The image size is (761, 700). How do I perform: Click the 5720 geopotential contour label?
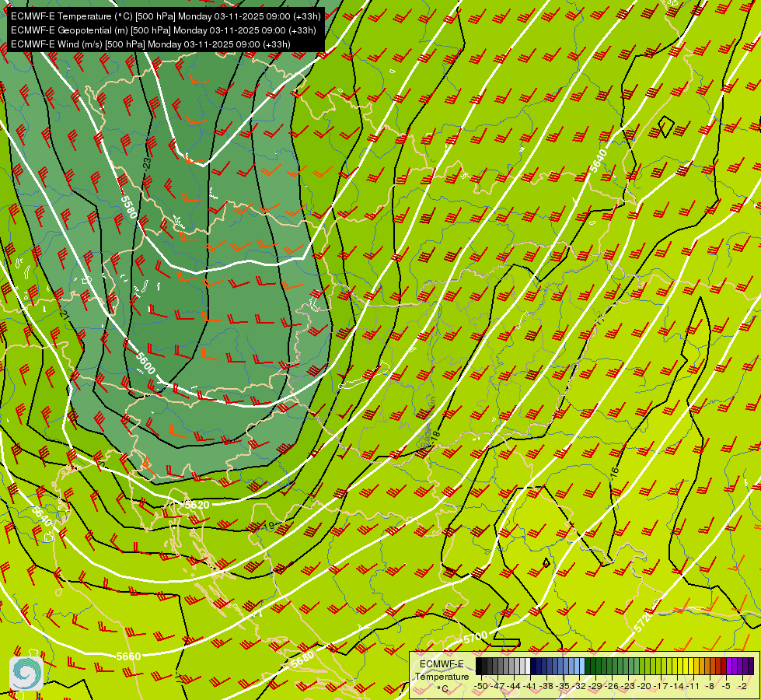coord(643,622)
